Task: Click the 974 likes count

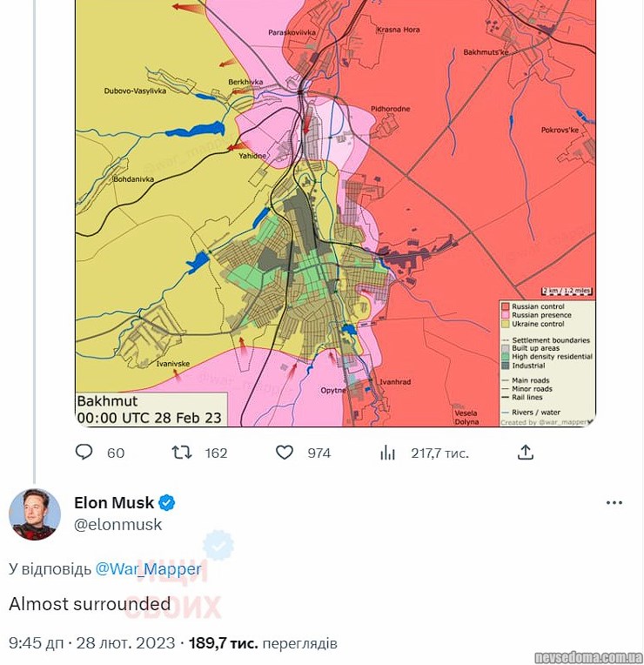Action: tap(319, 453)
